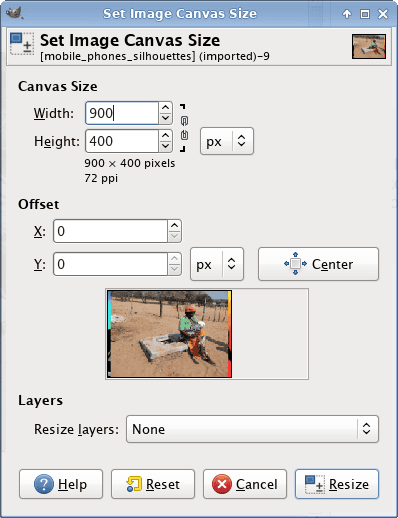The width and height of the screenshot is (398, 518).
Task: Decrease Offset X with down arrow
Action: (175, 236)
